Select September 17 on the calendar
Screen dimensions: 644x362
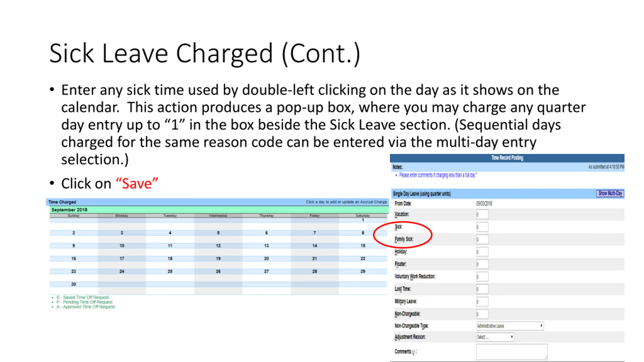point(122,258)
